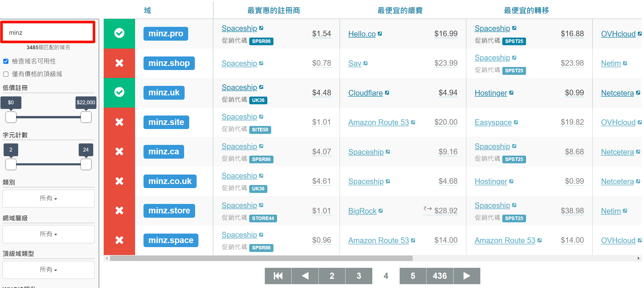The height and width of the screenshot is (288, 644).
Task: Open Cloudflare renewal link for minz.uk
Action: (x=365, y=93)
